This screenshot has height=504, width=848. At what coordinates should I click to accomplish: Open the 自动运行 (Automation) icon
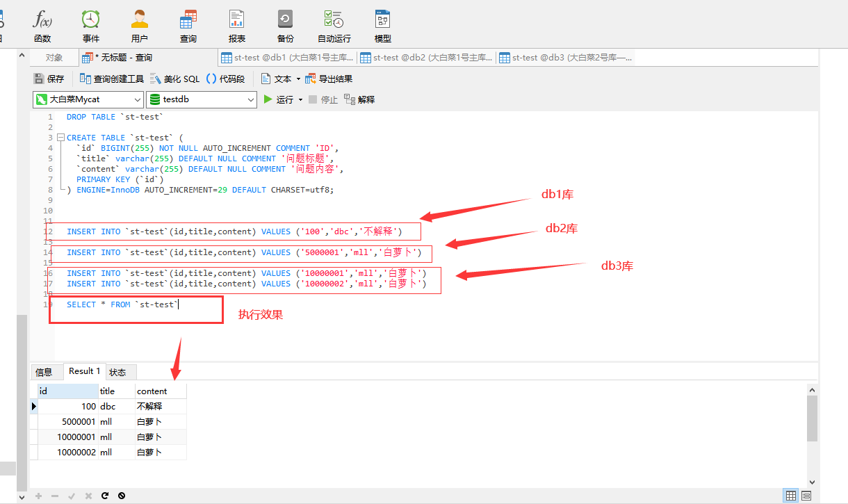pos(334,26)
